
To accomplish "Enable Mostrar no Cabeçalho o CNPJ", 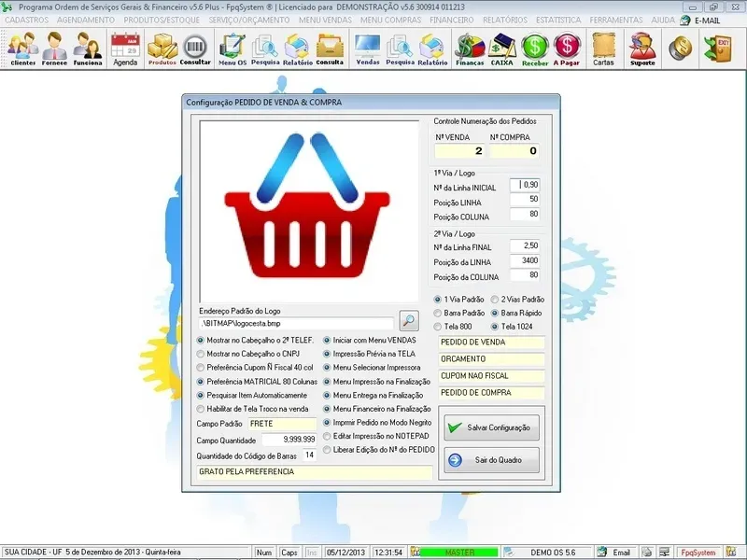I will tap(201, 355).
